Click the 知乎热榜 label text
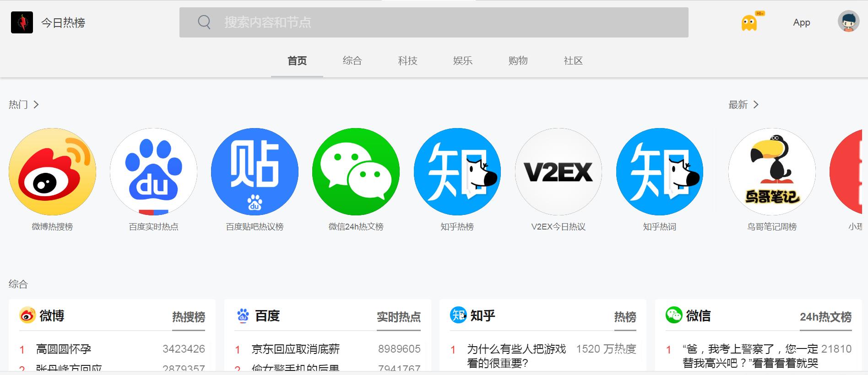868x375 pixels. pos(457,227)
